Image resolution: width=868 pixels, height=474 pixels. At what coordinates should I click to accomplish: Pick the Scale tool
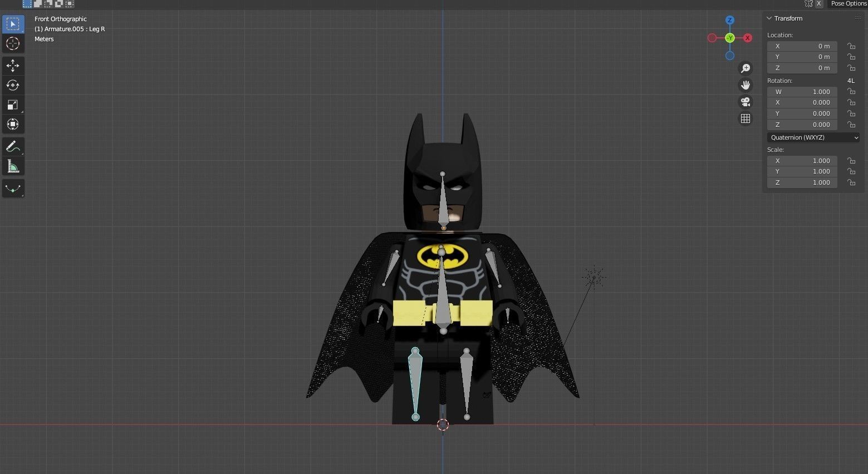tap(13, 105)
